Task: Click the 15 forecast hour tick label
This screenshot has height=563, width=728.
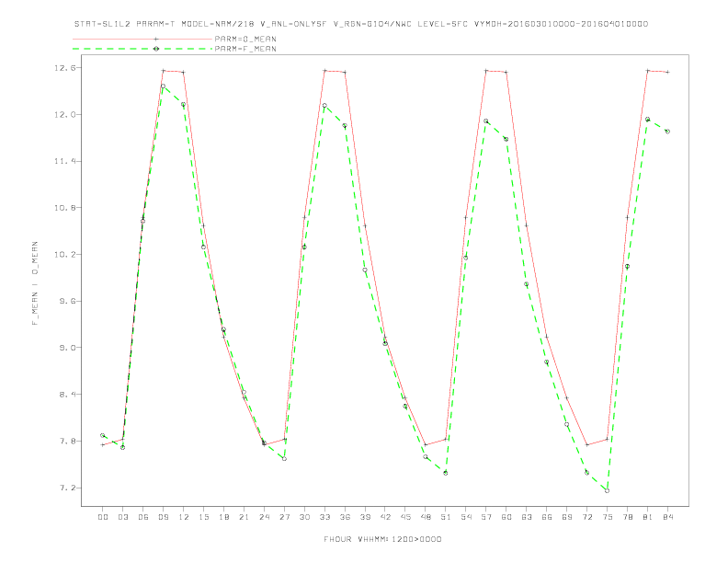Action: [x=203, y=517]
